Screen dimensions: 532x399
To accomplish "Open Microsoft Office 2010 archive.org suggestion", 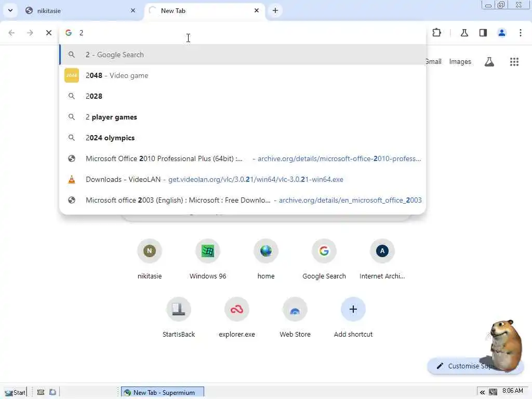I will [243, 158].
